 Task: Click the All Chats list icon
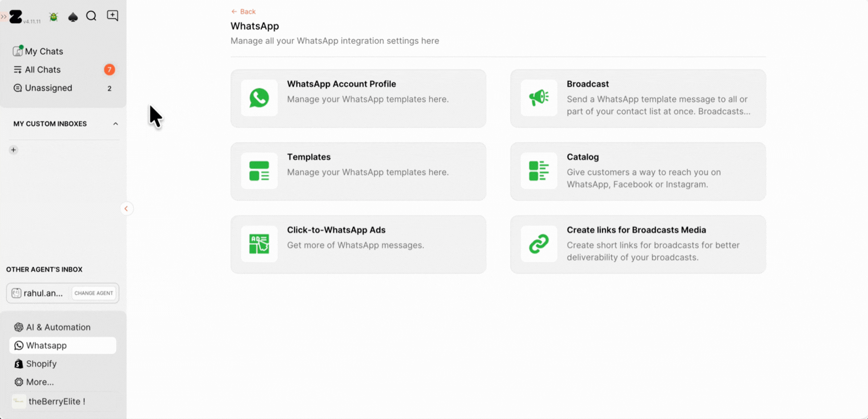coord(18,69)
